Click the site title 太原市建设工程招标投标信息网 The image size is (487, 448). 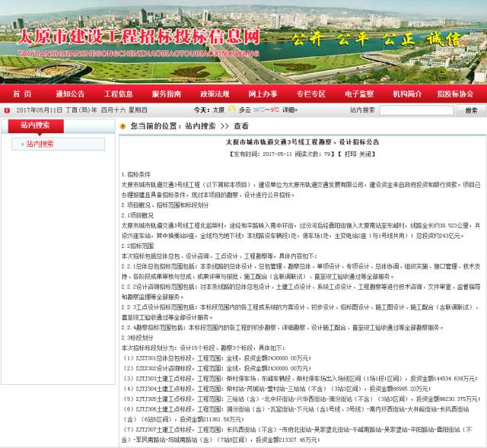(x=138, y=37)
